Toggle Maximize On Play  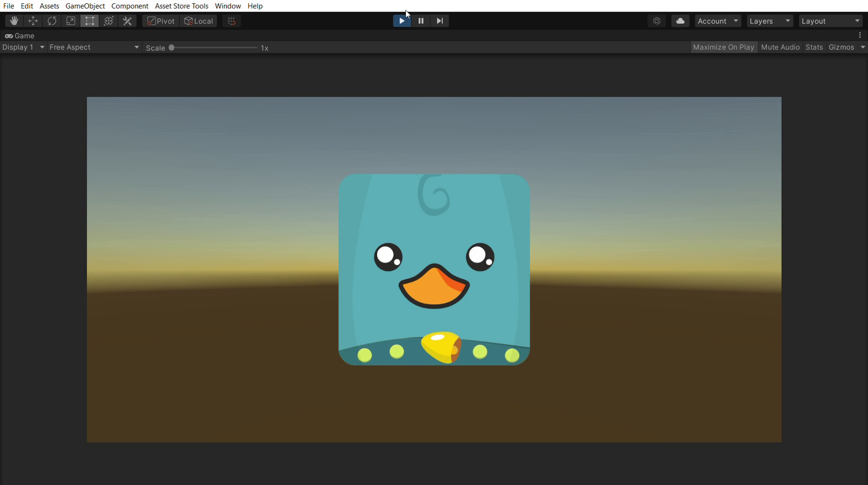(723, 47)
